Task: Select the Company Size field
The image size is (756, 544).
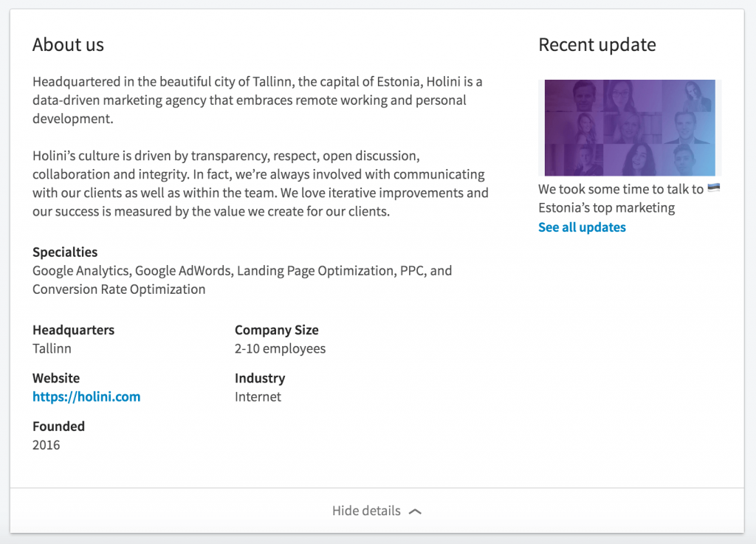Action: [x=277, y=330]
